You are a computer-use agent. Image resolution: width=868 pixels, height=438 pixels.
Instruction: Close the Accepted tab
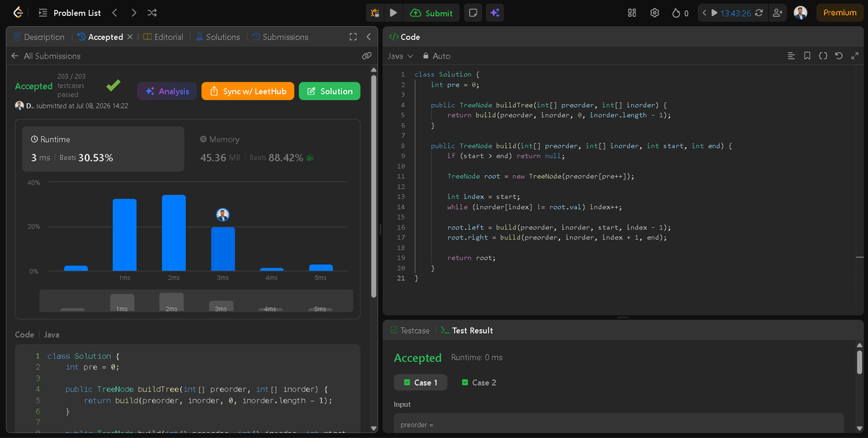tap(130, 37)
